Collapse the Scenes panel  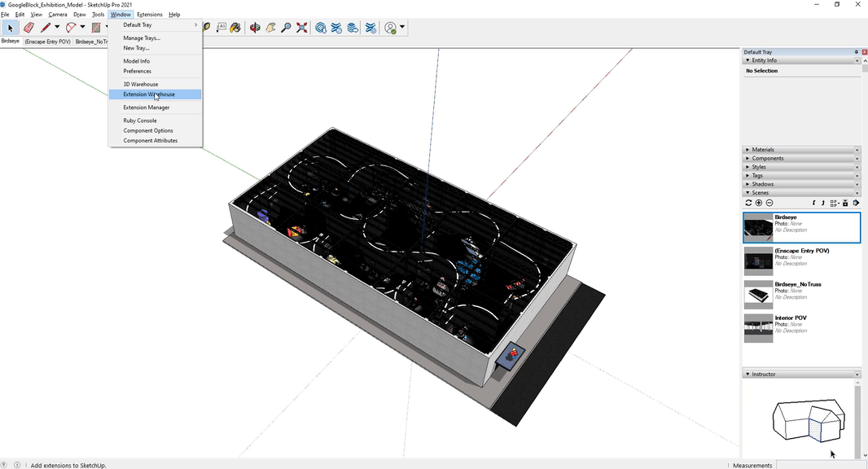747,193
